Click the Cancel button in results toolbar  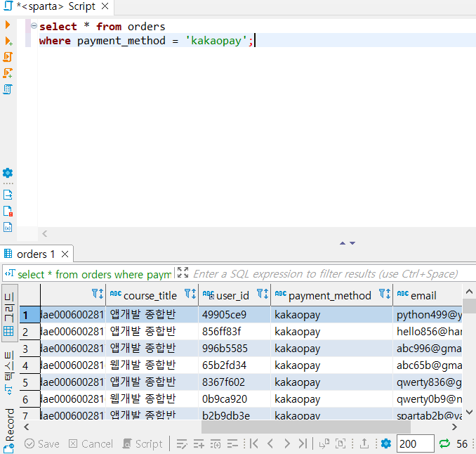(x=91, y=444)
